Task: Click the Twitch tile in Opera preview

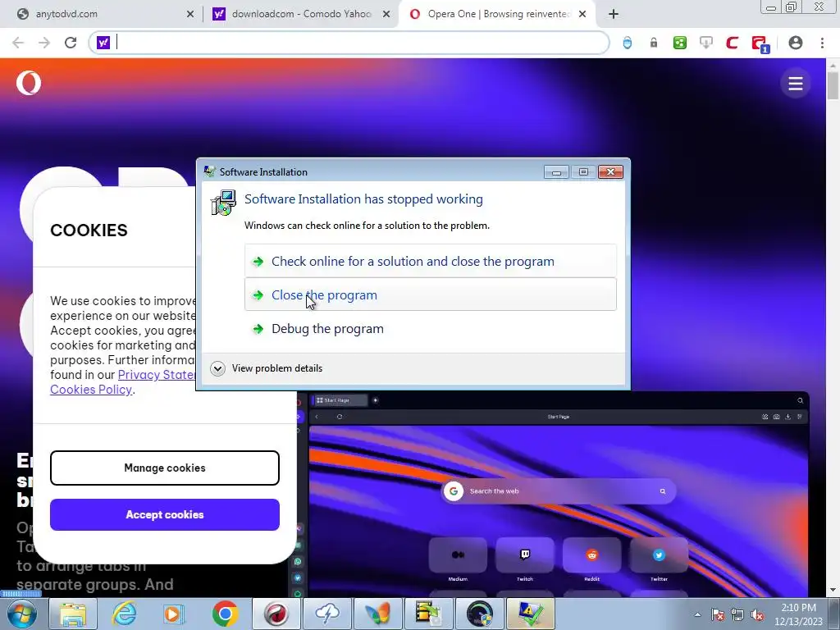Action: 524,555
